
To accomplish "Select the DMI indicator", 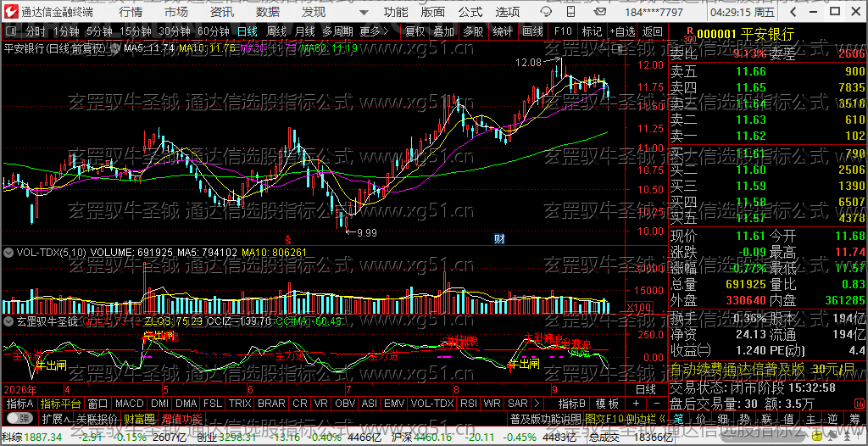I will pos(160,404).
